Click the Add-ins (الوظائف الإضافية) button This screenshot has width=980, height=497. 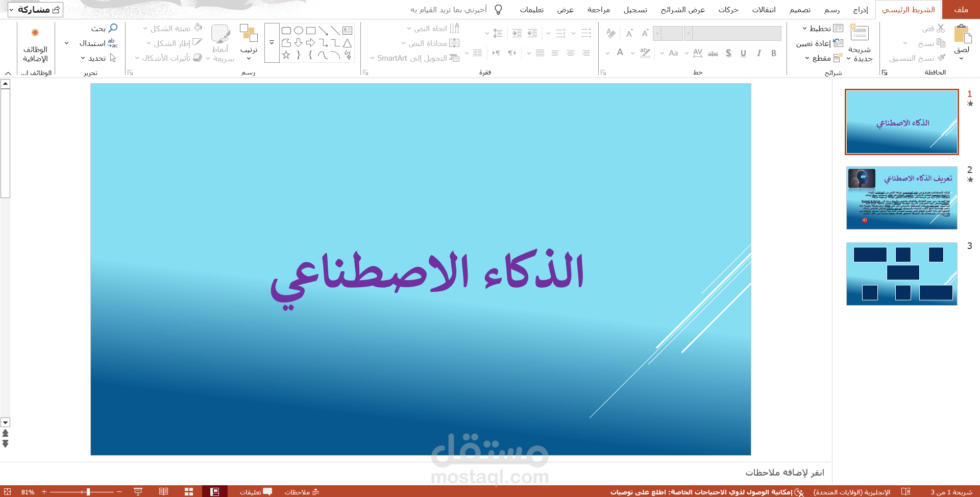[35, 44]
